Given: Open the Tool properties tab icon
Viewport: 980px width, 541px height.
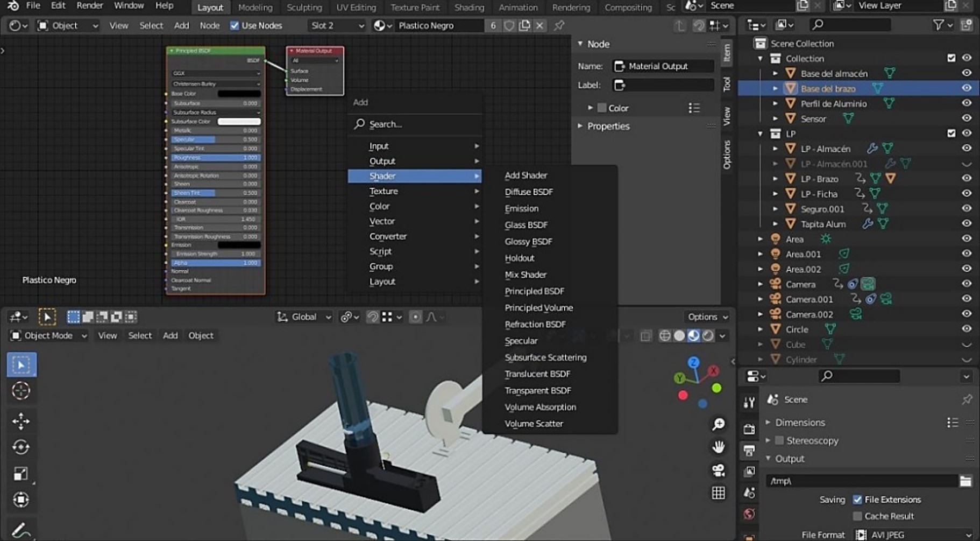Looking at the screenshot, I should (x=749, y=403).
